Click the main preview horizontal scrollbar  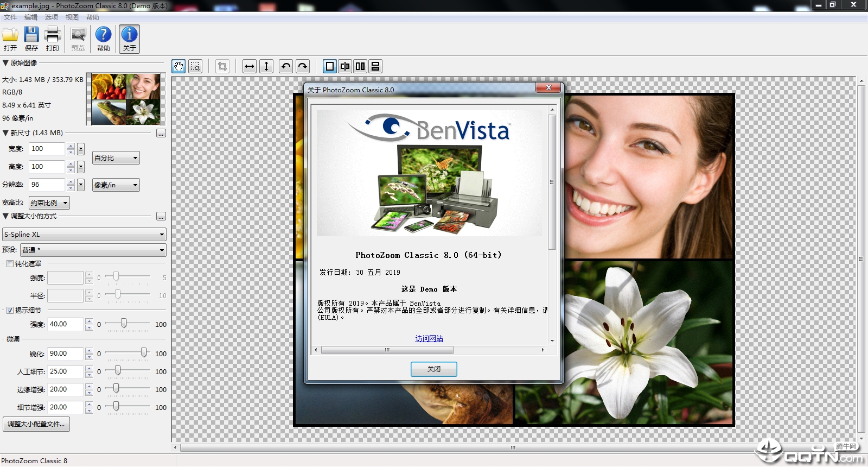(513, 448)
